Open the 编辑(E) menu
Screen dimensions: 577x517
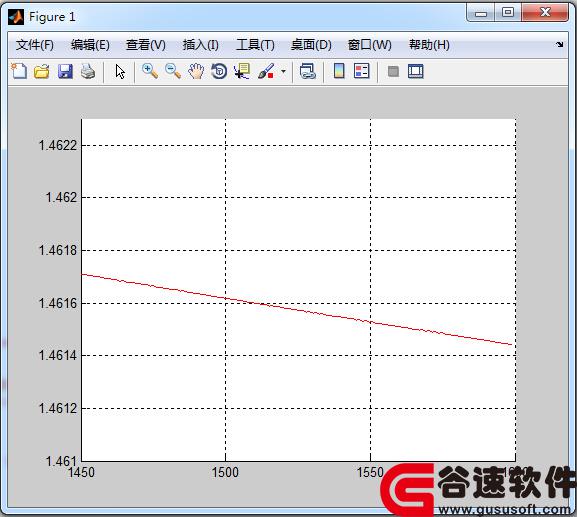90,45
